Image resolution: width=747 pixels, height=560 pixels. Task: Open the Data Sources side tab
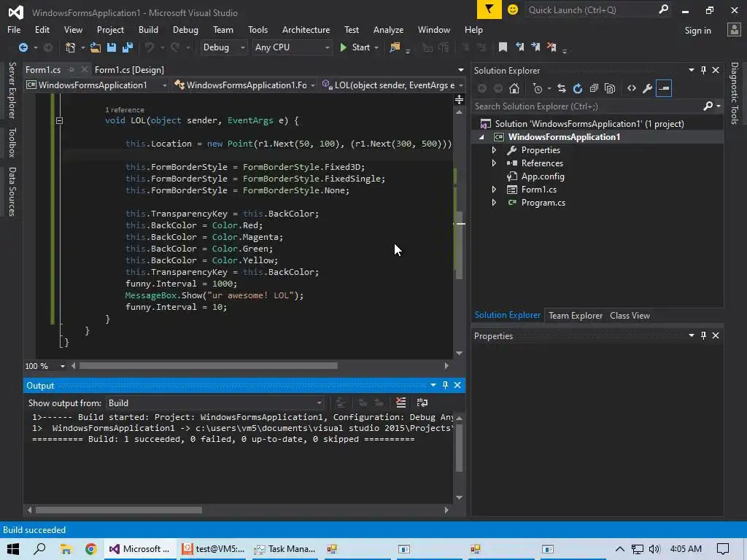click(12, 192)
